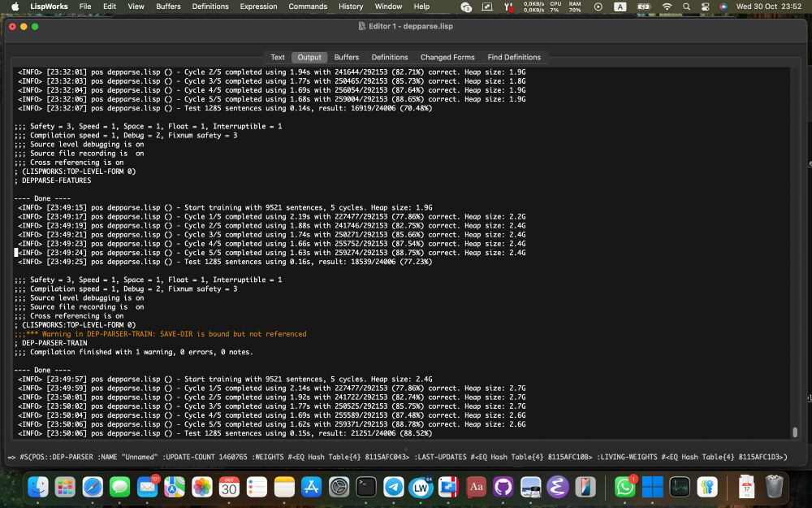Click the battery charging status icon
The image size is (812, 508).
click(643, 7)
